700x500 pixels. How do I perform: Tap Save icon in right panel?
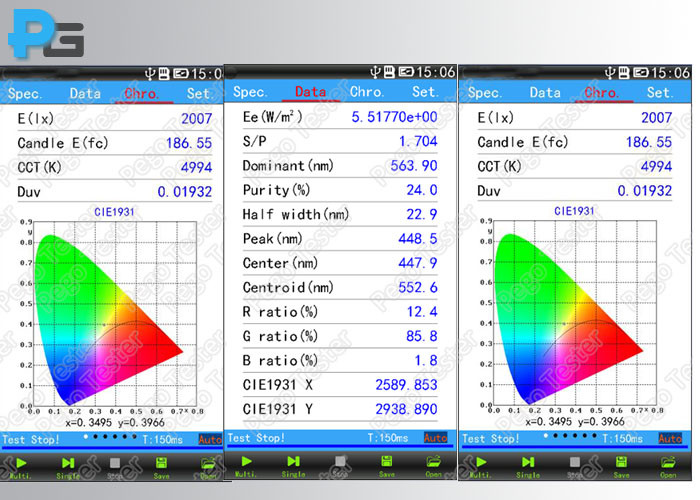(621, 467)
